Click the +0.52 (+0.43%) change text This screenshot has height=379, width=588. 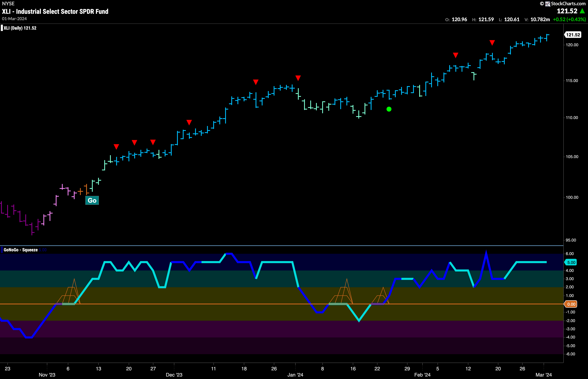tap(569, 20)
